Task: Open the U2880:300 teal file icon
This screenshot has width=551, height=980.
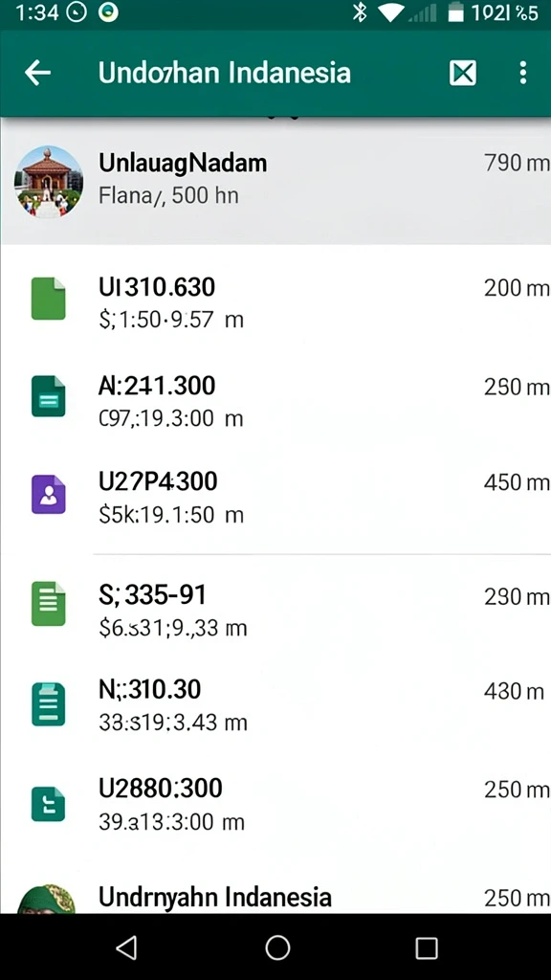Action: coord(49,804)
